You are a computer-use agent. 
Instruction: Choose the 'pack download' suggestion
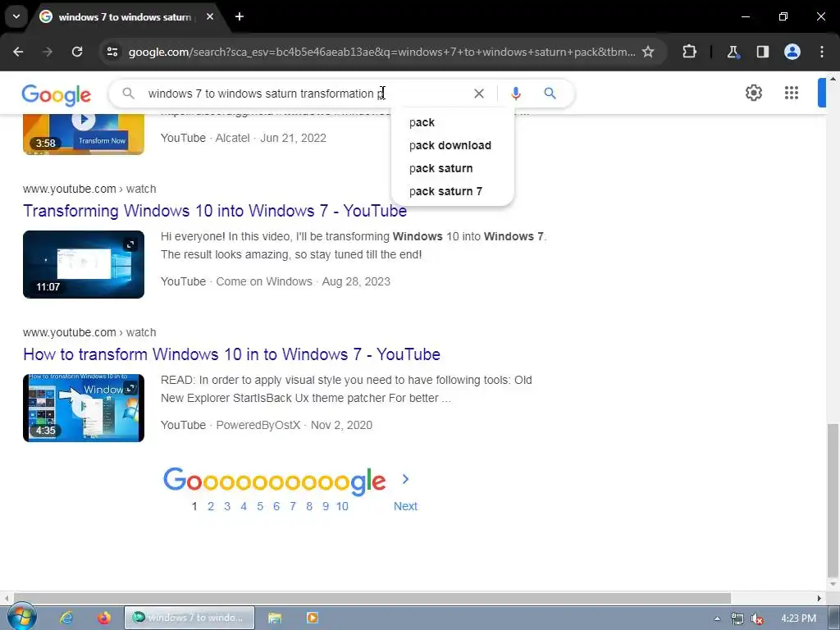point(453,146)
